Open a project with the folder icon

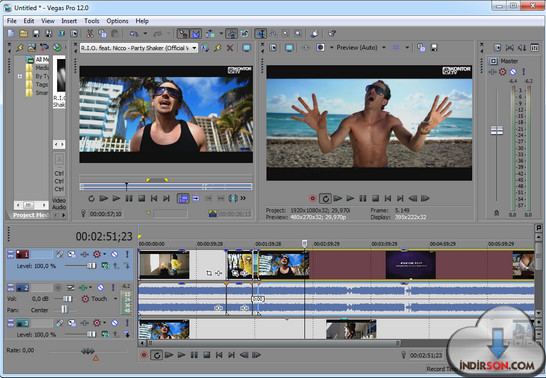tap(23, 33)
